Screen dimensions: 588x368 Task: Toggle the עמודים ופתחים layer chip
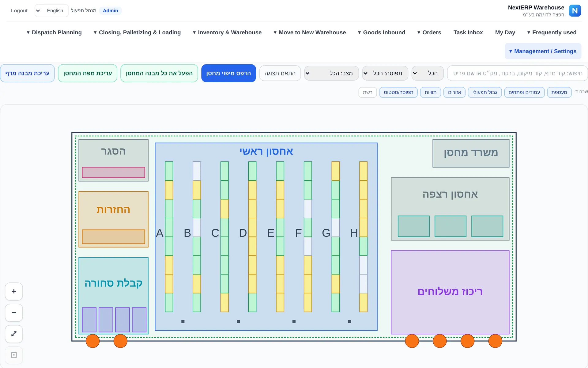(524, 92)
